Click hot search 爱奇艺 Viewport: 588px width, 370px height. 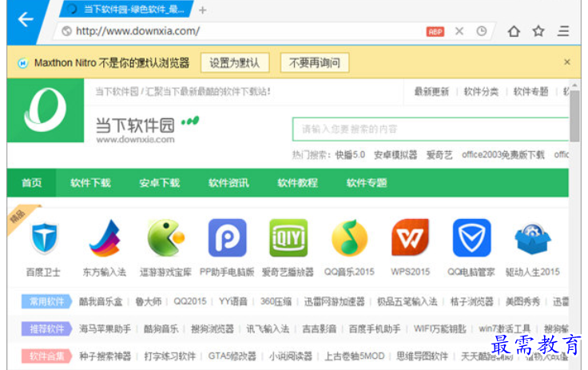click(439, 154)
